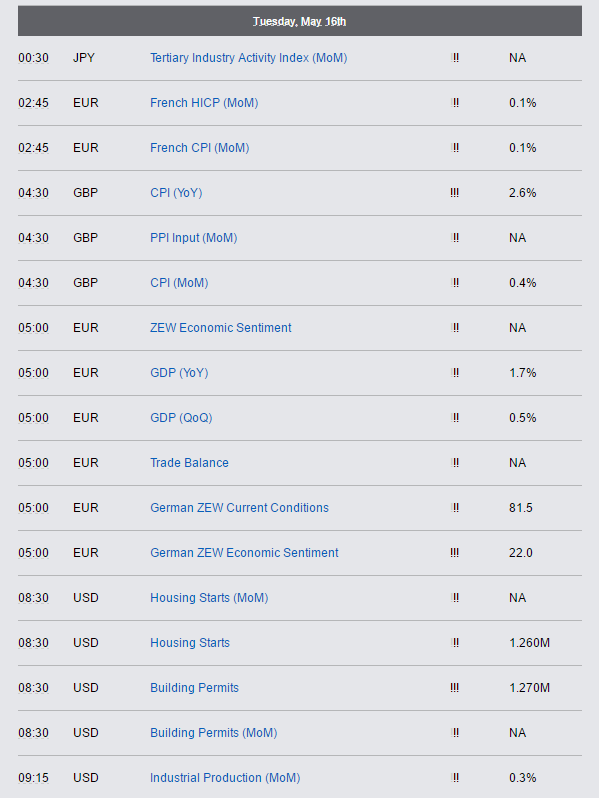Open GDP (QoQ) event details
This screenshot has height=798, width=599.
point(181,418)
